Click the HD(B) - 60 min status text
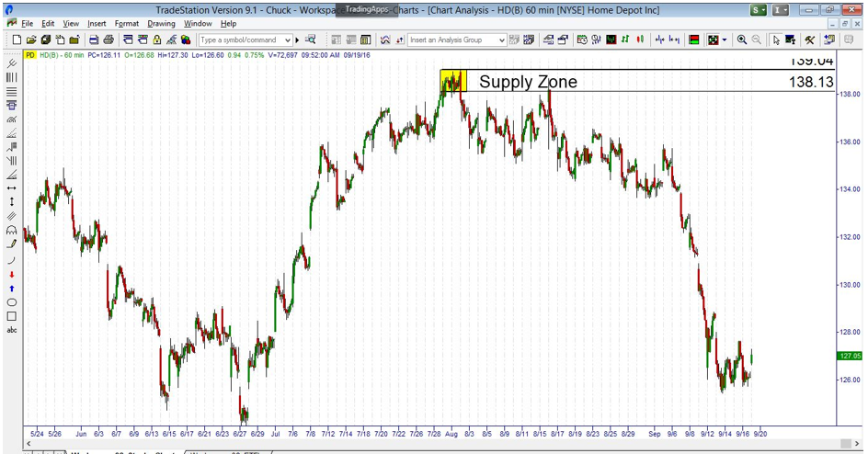Image resolution: width=868 pixels, height=454 pixels. tap(62, 55)
